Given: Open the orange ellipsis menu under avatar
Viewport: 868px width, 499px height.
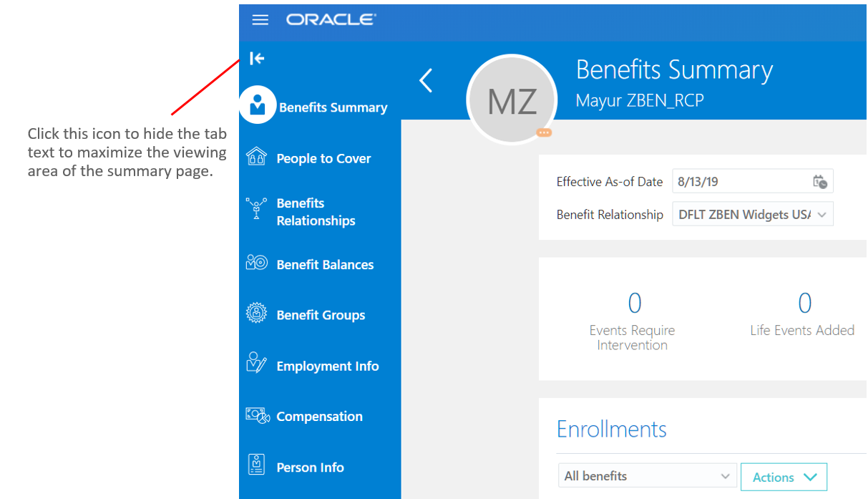Looking at the screenshot, I should 544,132.
